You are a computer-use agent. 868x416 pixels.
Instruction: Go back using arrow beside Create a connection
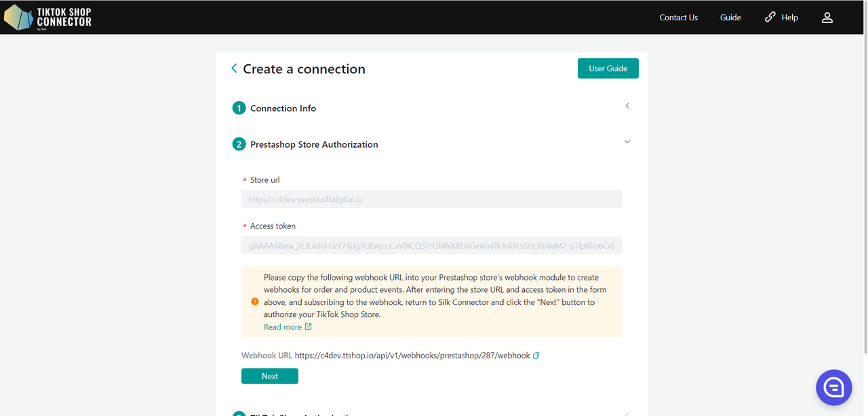click(x=234, y=68)
